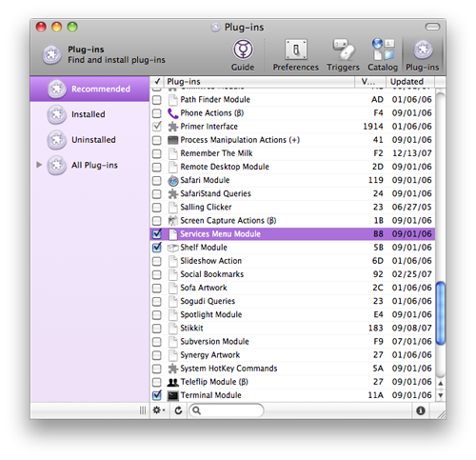Image resolution: width=476 pixels, height=460 pixels.
Task: Open the gear action menu dropdown
Action: [159, 410]
